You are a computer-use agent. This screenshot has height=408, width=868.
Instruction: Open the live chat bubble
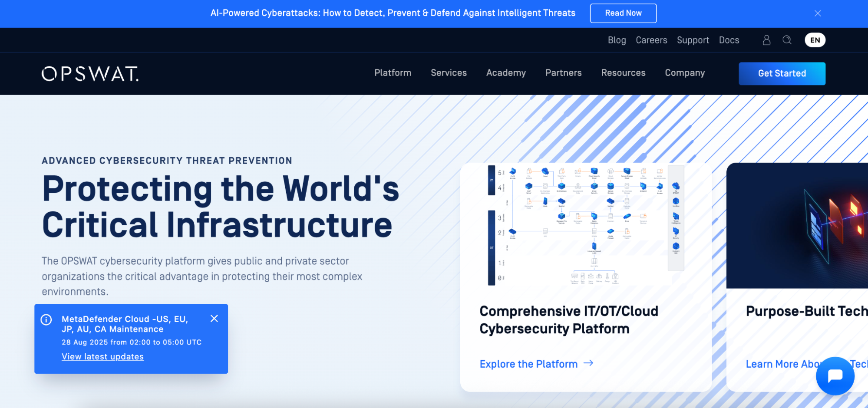pyautogui.click(x=835, y=375)
